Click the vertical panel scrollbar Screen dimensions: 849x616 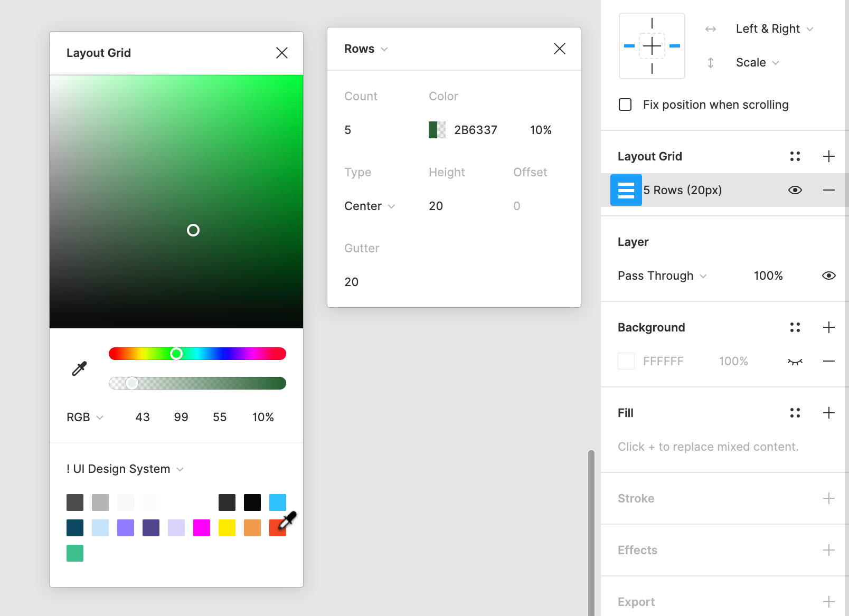(591, 532)
